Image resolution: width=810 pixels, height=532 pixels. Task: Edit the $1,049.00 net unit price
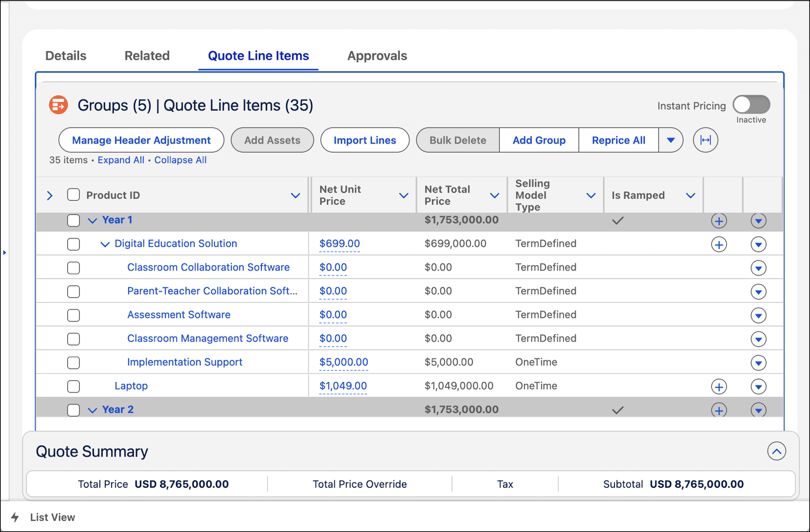click(x=343, y=386)
